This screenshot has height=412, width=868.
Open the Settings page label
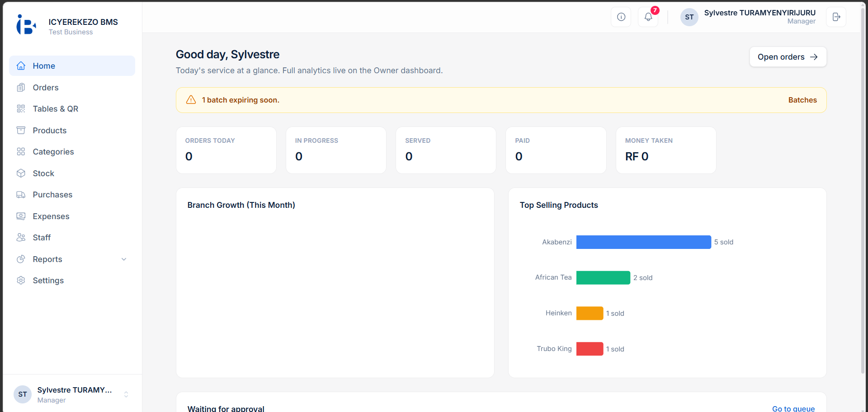pos(48,281)
